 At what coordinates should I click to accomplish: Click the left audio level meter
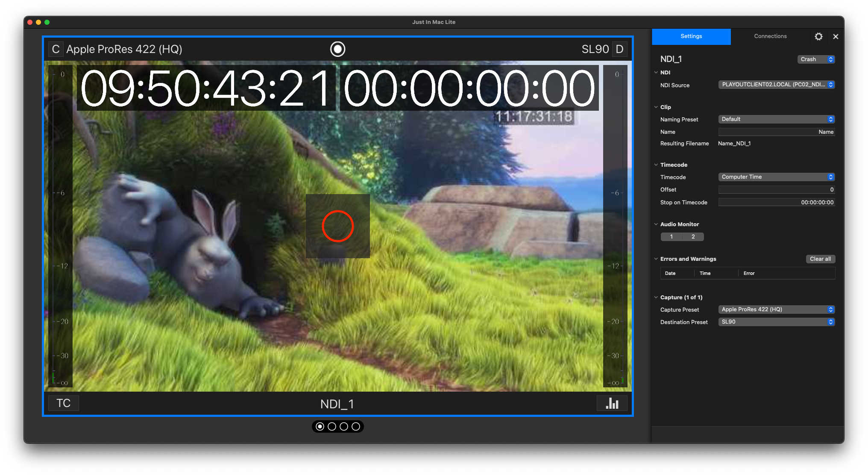click(60, 226)
